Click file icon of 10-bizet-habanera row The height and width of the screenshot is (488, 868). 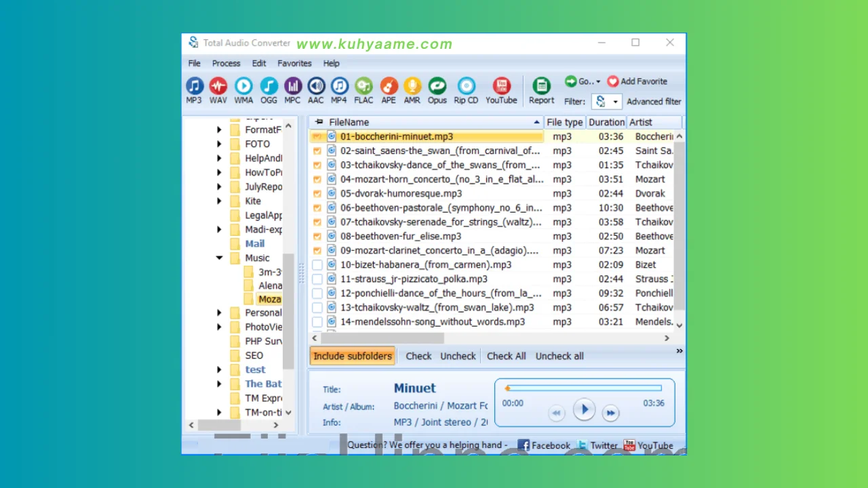point(332,264)
